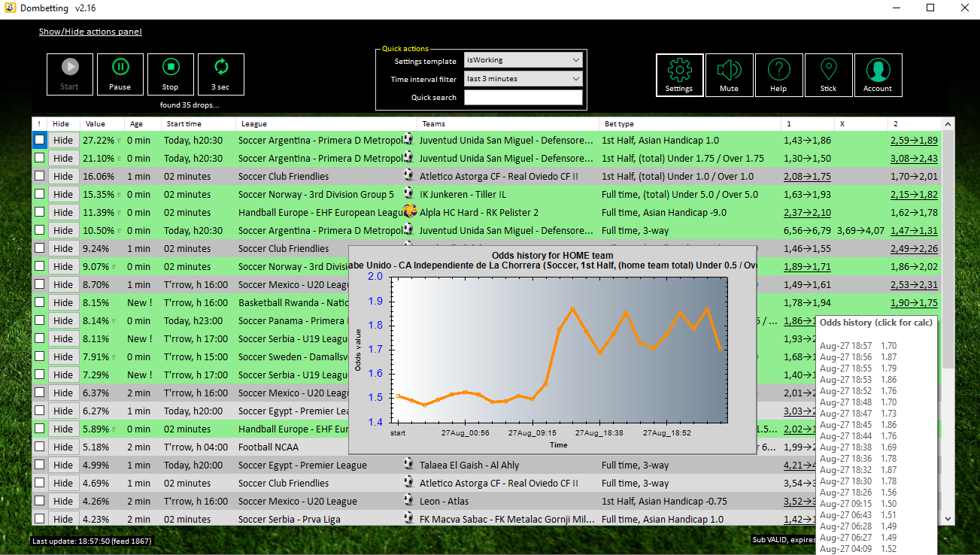Focus the Quick search field
The height and width of the screenshot is (555, 980).
(x=523, y=97)
